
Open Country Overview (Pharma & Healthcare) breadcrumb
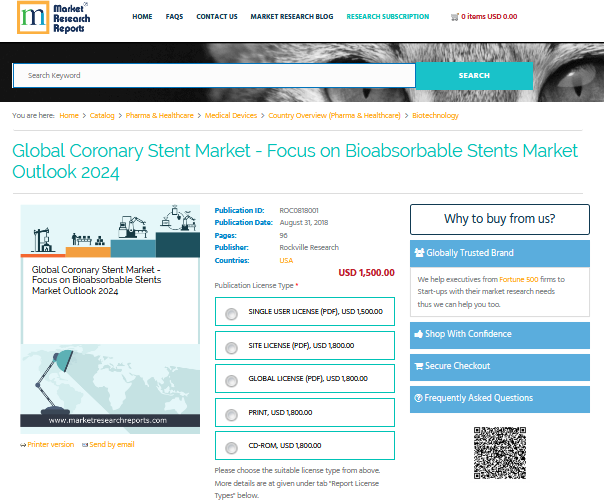pyautogui.click(x=334, y=116)
